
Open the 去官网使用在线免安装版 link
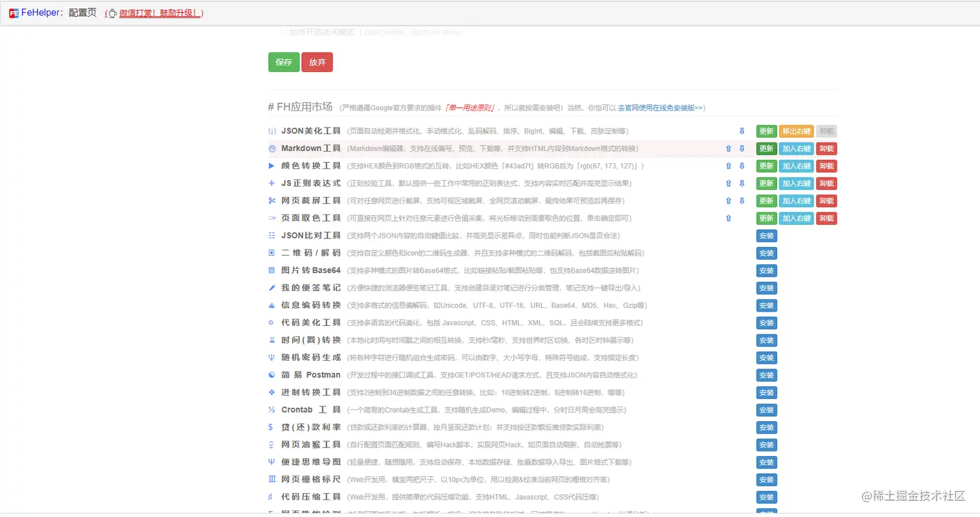point(660,108)
